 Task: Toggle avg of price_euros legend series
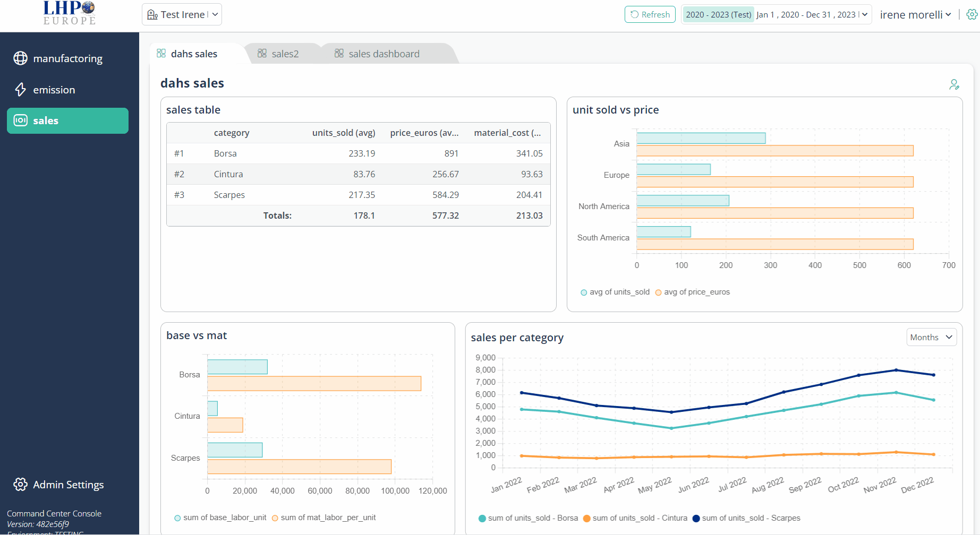[x=693, y=292]
